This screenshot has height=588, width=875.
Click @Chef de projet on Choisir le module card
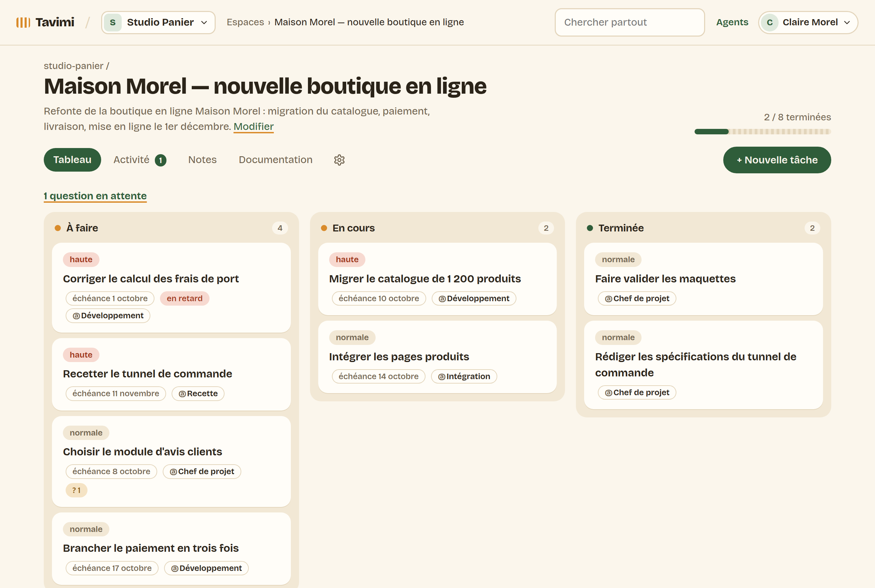202,471
